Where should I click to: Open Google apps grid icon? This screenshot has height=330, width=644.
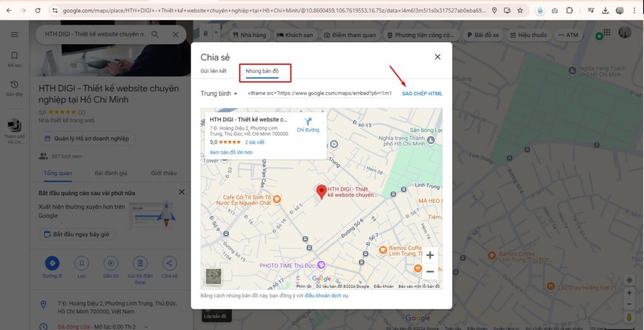(607, 32)
